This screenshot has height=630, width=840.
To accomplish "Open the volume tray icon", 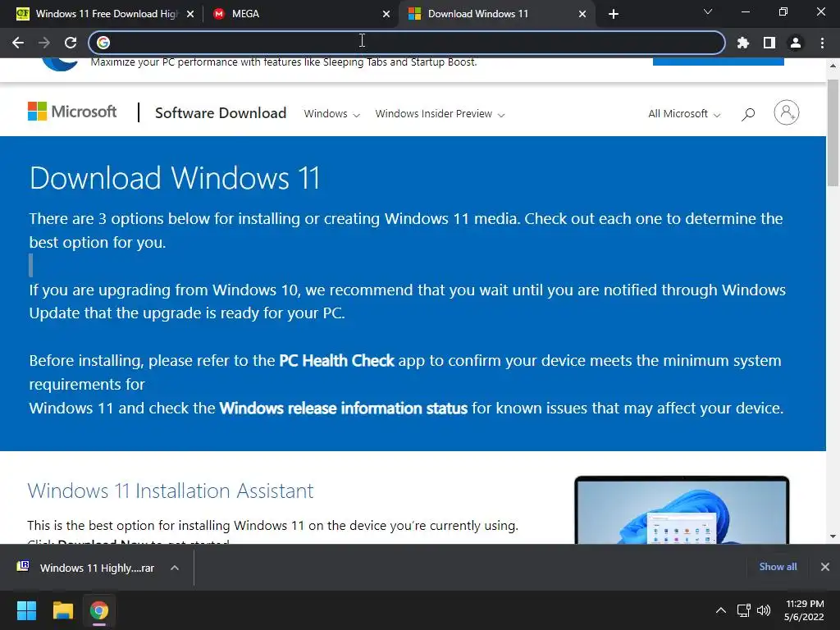I will coord(764,610).
